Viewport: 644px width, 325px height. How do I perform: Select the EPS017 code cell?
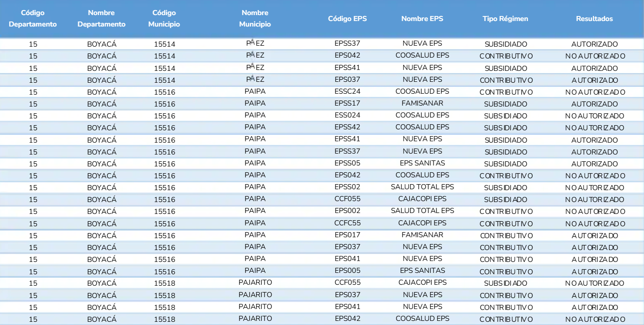tap(347, 235)
